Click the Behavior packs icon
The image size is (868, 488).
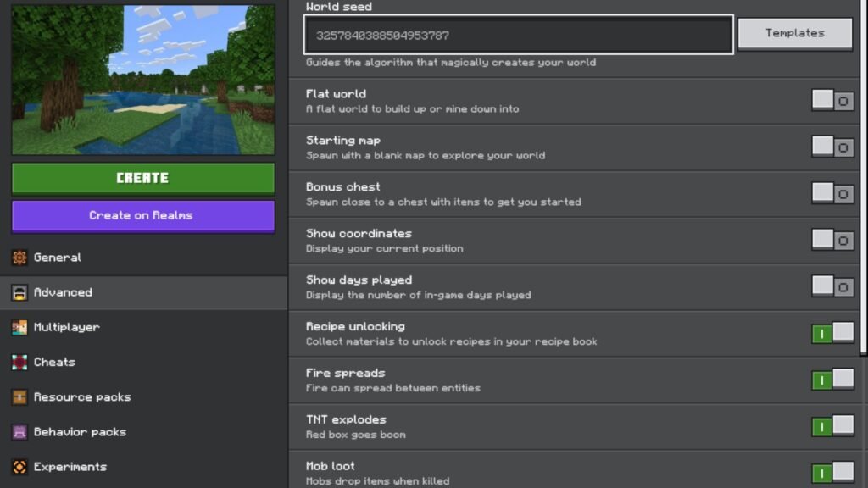click(19, 431)
